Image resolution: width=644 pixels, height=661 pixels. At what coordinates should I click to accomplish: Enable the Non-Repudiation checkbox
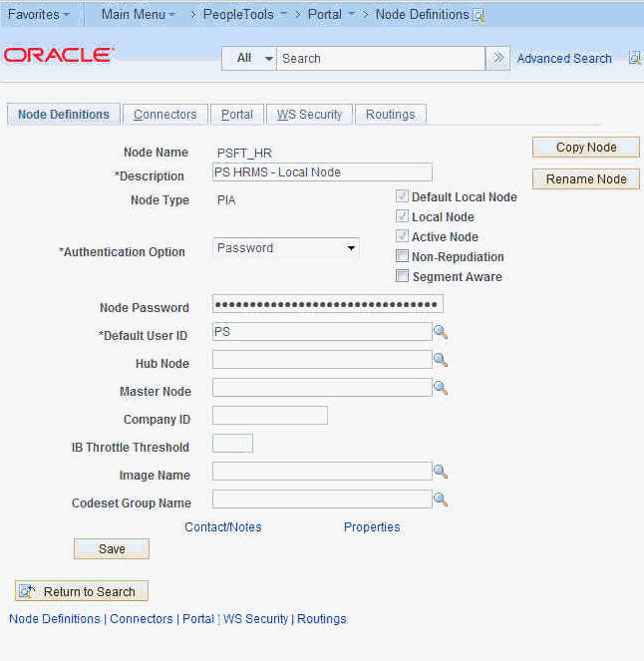point(402,256)
